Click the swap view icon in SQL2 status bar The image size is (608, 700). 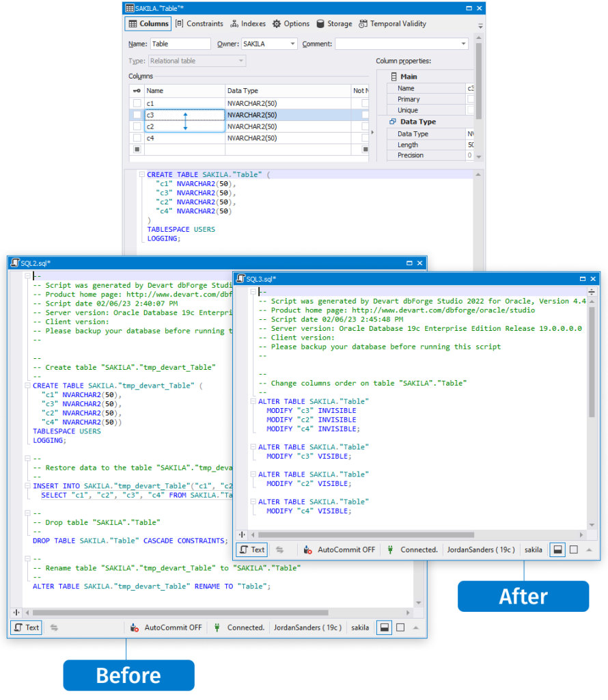[x=54, y=628]
